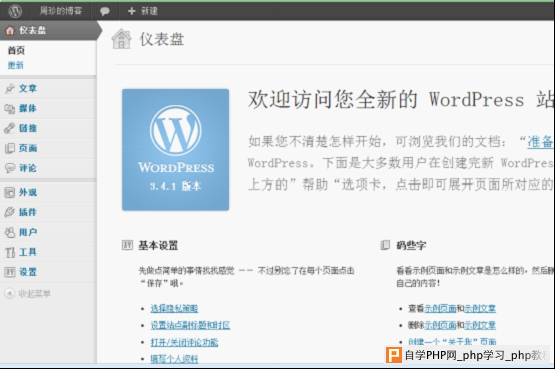Viewport: 555px width, 369px height.
Task: Click the 基本设置 heading text
Action: (158, 245)
